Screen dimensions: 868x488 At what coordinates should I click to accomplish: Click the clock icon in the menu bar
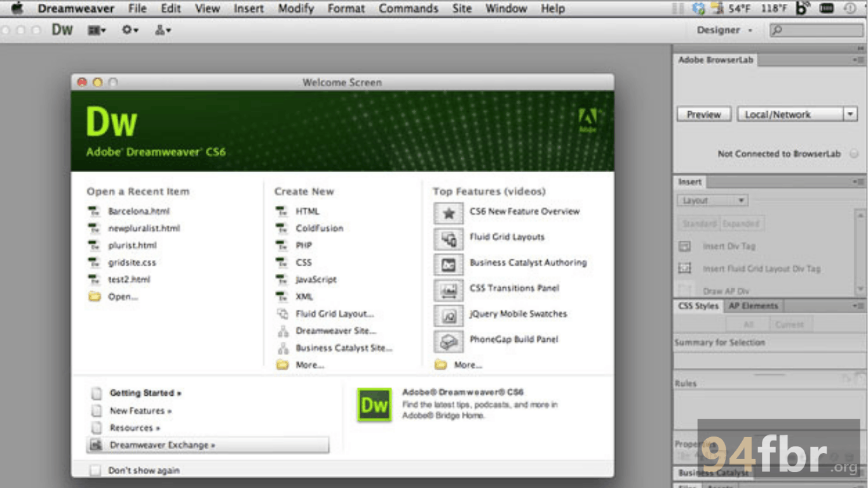tap(850, 8)
